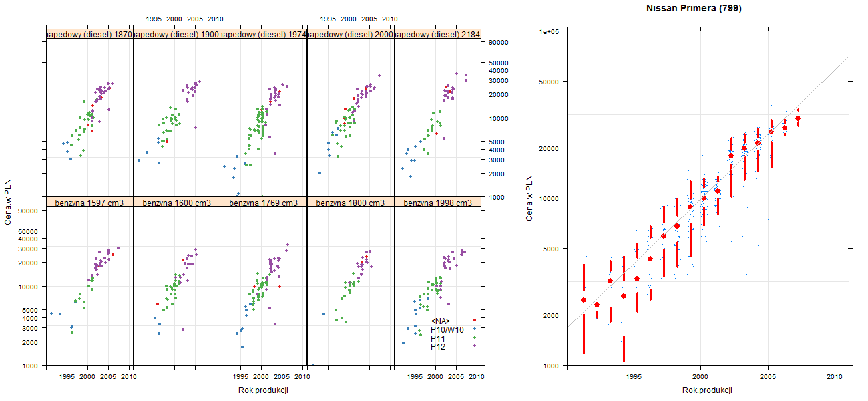Click the 'benzyna 1600 cm3' panel strip
868x401 pixels.
tap(176, 202)
